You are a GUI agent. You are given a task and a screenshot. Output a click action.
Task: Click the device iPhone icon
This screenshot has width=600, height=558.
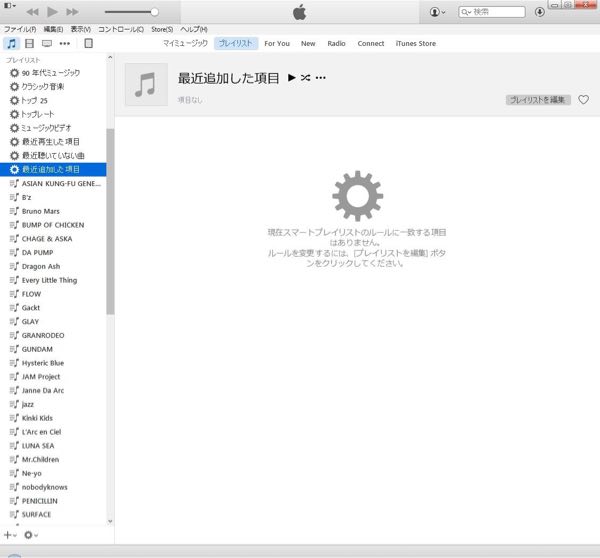click(x=88, y=43)
